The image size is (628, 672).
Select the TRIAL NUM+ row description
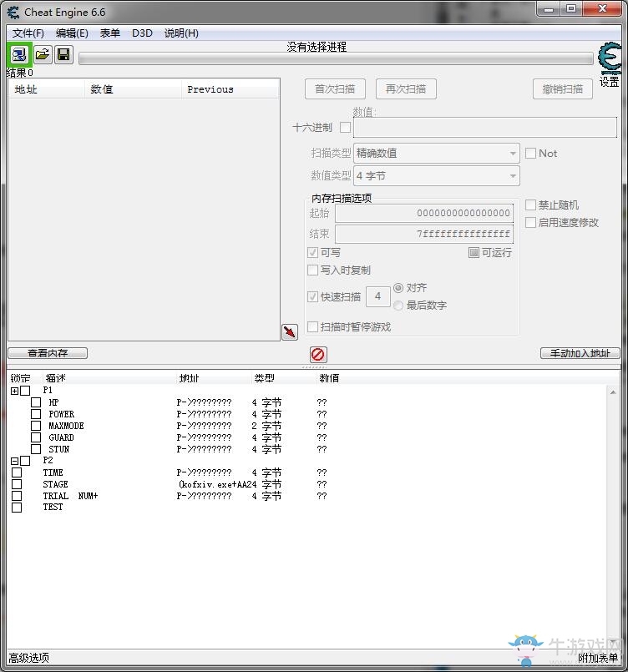click(x=70, y=496)
